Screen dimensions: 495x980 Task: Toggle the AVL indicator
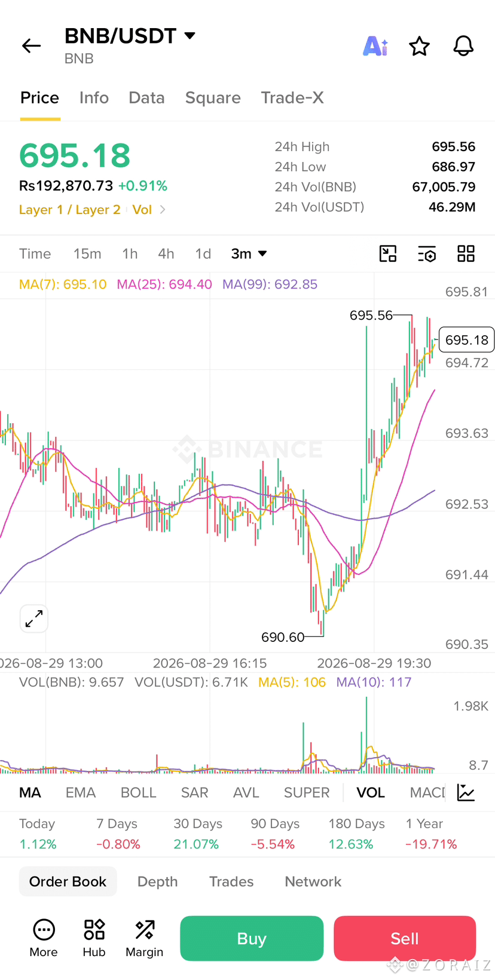point(246,792)
